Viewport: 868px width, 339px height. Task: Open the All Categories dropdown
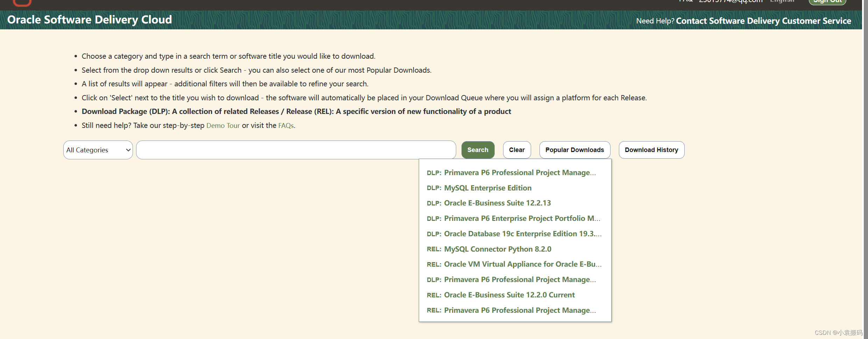pyautogui.click(x=98, y=150)
